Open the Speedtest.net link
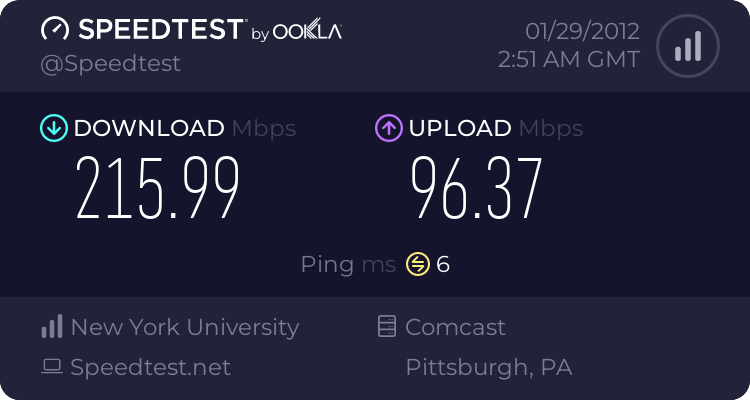The height and width of the screenshot is (400, 750). coord(150,367)
